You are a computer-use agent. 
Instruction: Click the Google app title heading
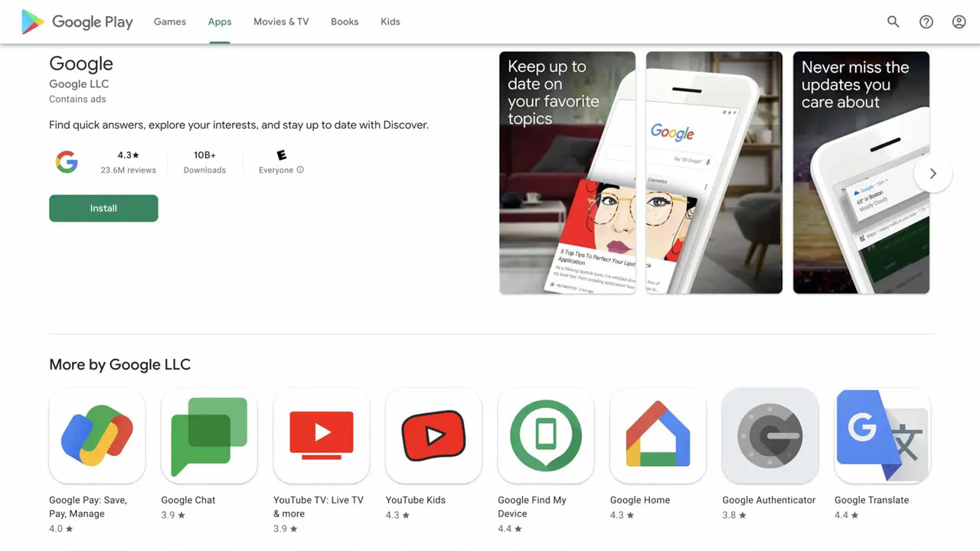[x=81, y=64]
